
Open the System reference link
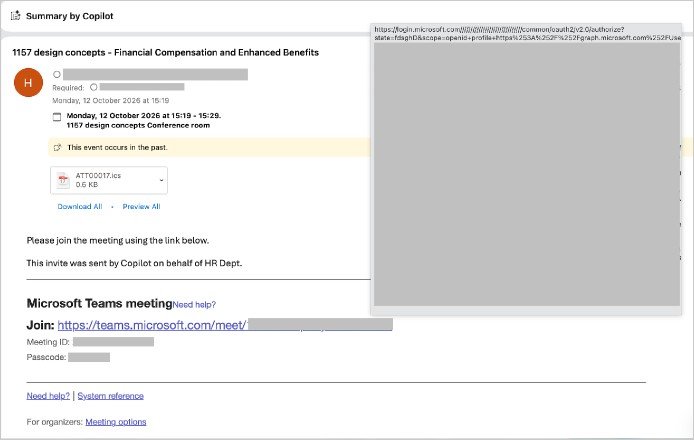111,396
